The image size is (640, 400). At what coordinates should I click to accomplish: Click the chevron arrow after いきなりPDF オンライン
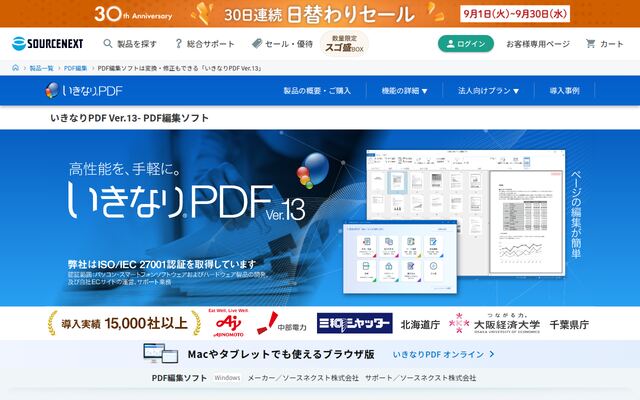(491, 354)
